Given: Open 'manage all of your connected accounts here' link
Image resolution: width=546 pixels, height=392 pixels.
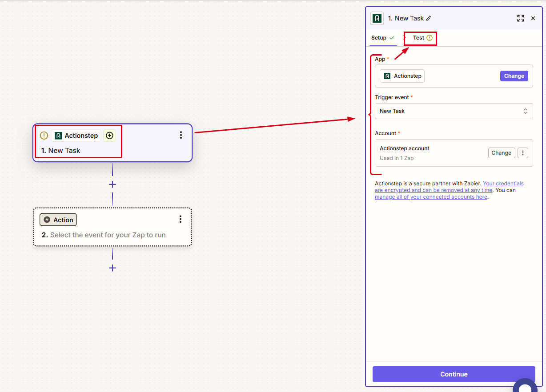Looking at the screenshot, I should click(x=431, y=197).
